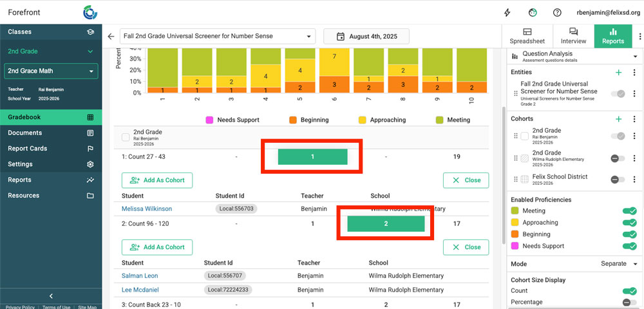The height and width of the screenshot is (309, 644).
Task: Enable the Percentage cohort size display
Action: tap(629, 302)
